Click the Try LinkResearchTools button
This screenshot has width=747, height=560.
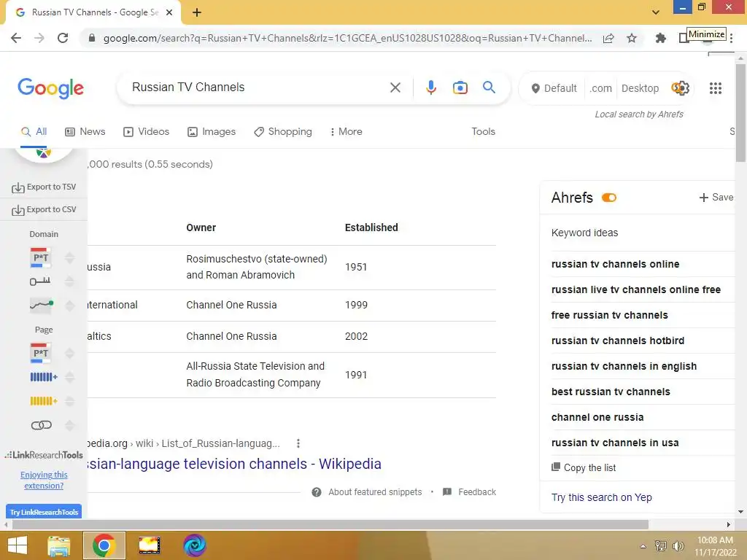(x=44, y=512)
